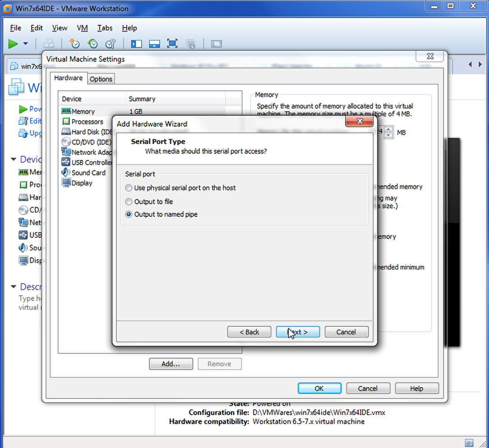
Task: Select the Output to file option
Action: (x=129, y=202)
